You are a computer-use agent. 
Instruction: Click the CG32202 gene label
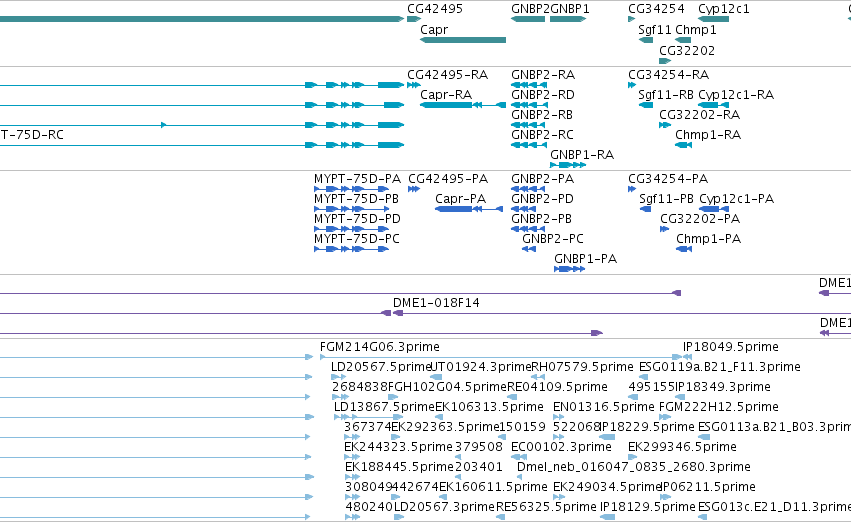pos(687,50)
